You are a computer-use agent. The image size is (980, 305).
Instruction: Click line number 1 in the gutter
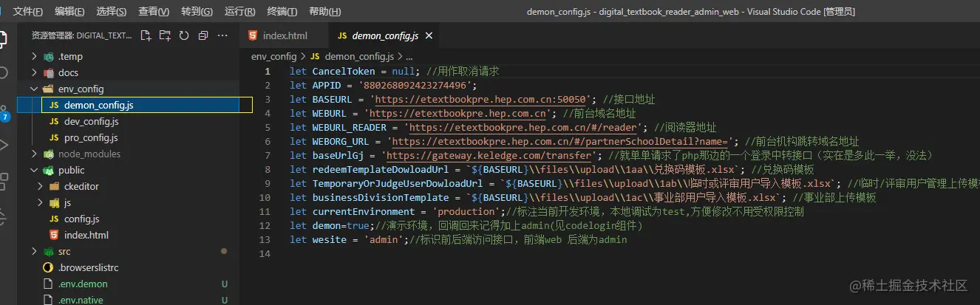268,72
